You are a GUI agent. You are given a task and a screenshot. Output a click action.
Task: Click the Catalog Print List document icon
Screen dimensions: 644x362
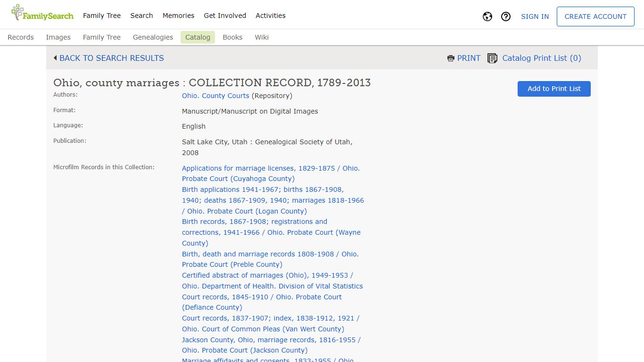pos(492,58)
